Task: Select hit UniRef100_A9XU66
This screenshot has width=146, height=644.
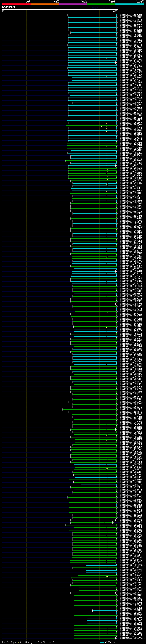Action: (131, 42)
